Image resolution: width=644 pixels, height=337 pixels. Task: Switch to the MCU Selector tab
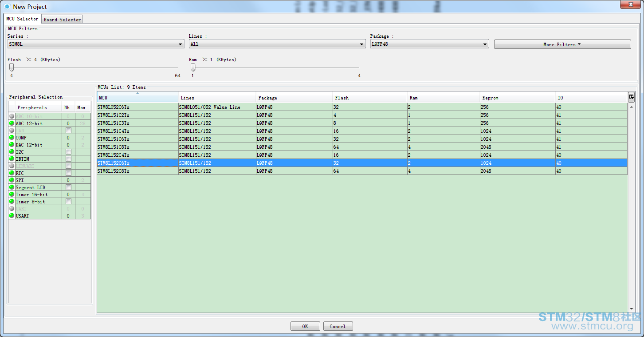tap(22, 19)
